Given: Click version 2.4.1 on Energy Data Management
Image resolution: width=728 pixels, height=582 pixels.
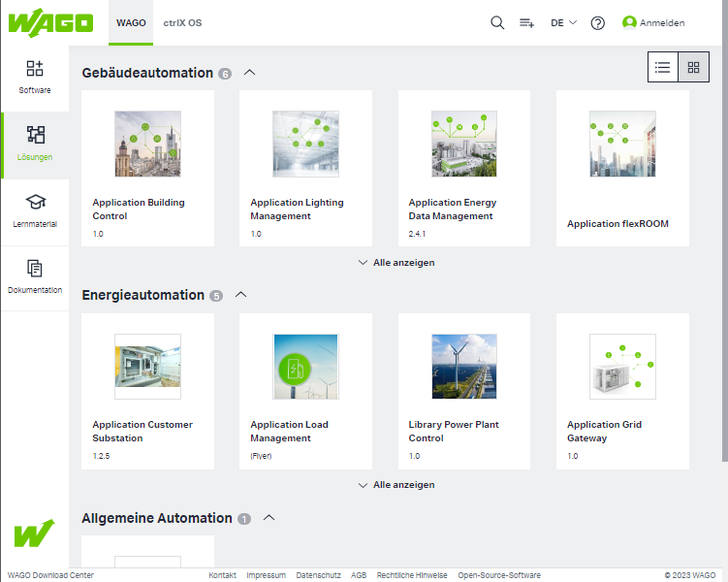Looking at the screenshot, I should tap(417, 234).
